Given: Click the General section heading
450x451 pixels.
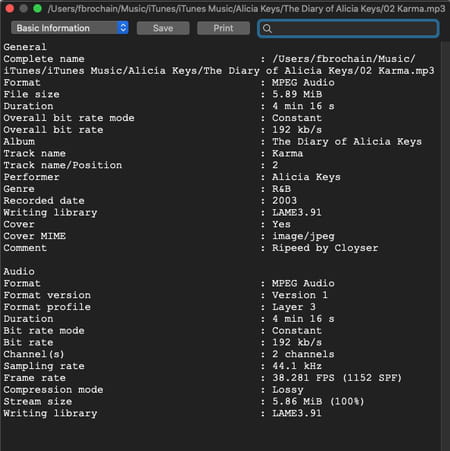Looking at the screenshot, I should click(x=25, y=47).
